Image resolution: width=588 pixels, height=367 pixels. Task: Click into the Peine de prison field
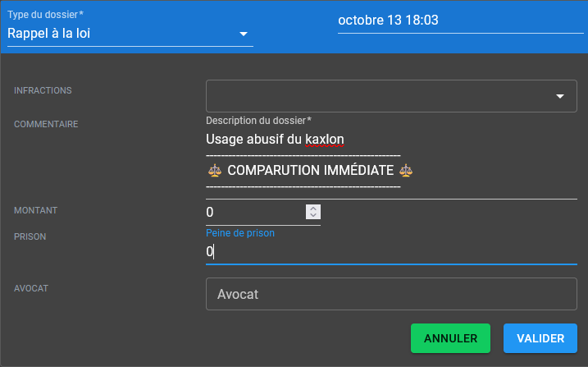(x=385, y=252)
